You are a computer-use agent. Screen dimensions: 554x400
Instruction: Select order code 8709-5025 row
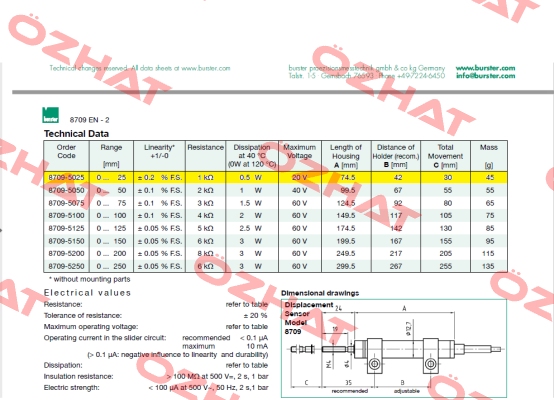[x=275, y=177]
